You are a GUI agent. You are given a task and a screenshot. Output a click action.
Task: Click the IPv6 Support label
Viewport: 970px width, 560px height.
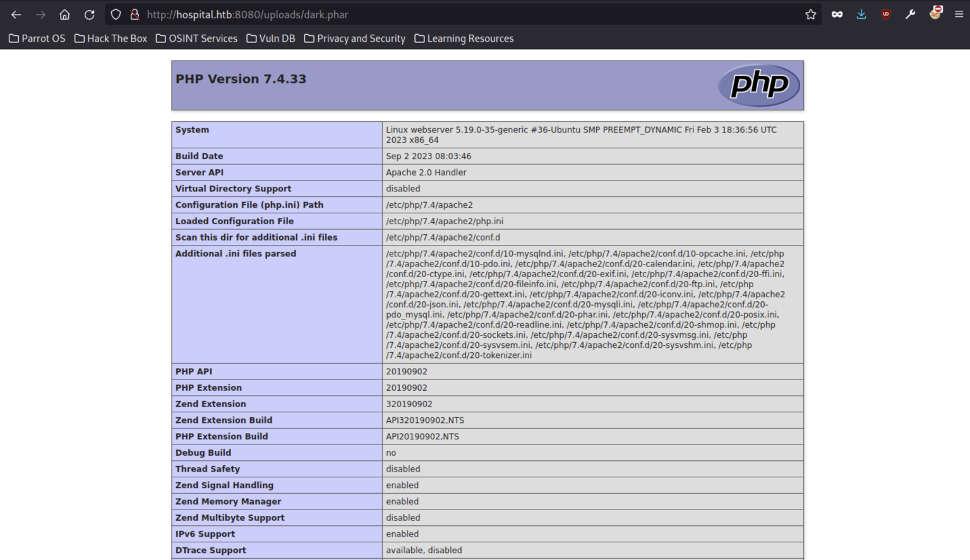click(x=205, y=534)
